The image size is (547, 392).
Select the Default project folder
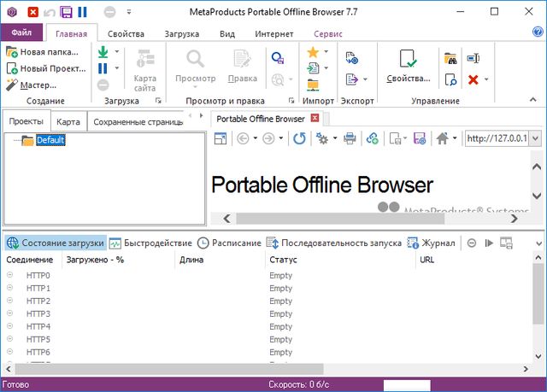pos(50,140)
